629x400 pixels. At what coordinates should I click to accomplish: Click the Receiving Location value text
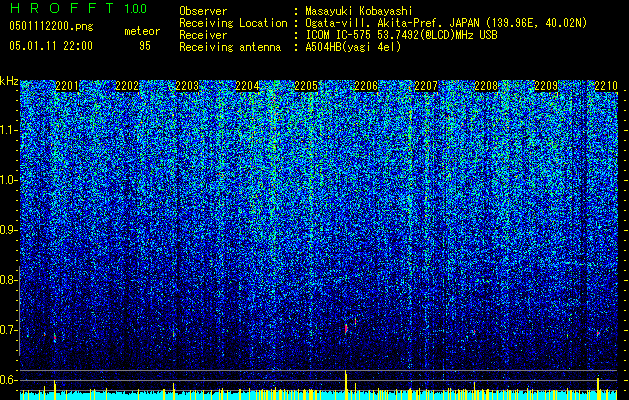click(x=446, y=23)
